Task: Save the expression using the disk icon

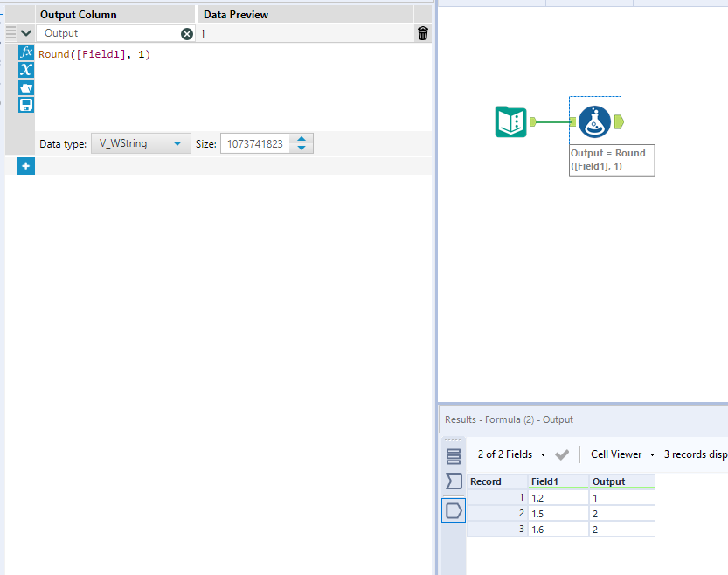Action: [25, 105]
